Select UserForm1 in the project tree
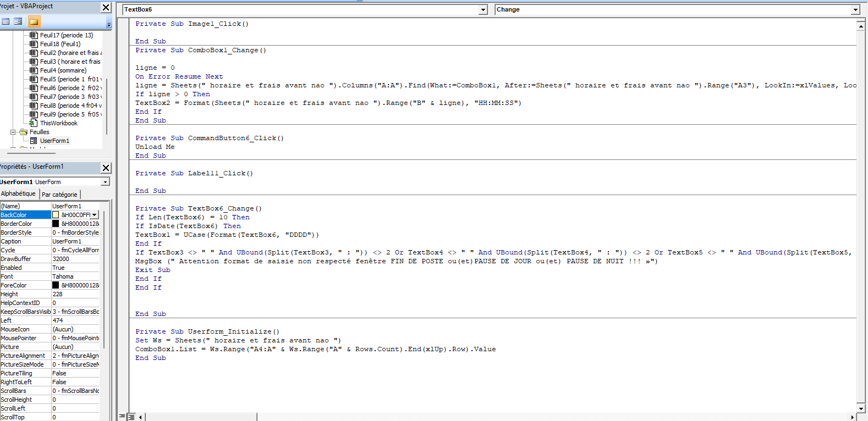 tap(54, 141)
